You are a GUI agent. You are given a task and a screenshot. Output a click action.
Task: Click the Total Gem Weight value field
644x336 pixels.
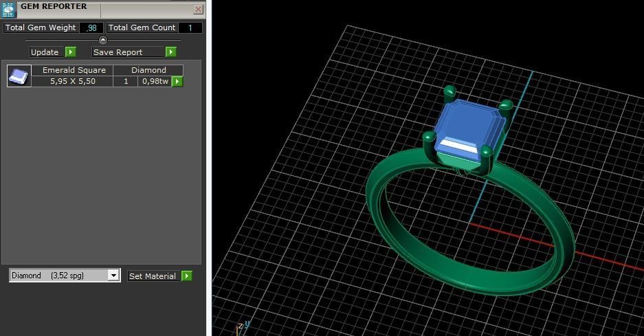click(91, 27)
